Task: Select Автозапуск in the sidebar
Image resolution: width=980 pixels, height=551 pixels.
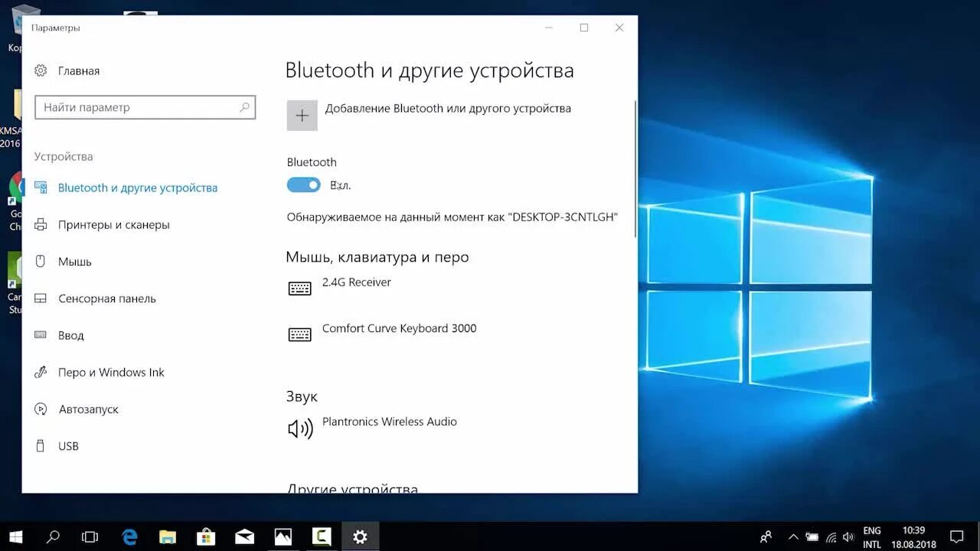Action: click(89, 409)
